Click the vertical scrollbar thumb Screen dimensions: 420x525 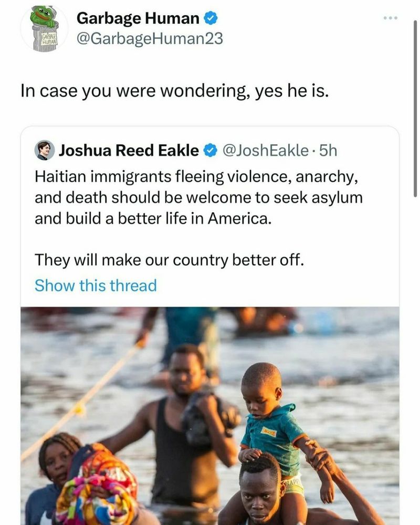click(x=415, y=108)
